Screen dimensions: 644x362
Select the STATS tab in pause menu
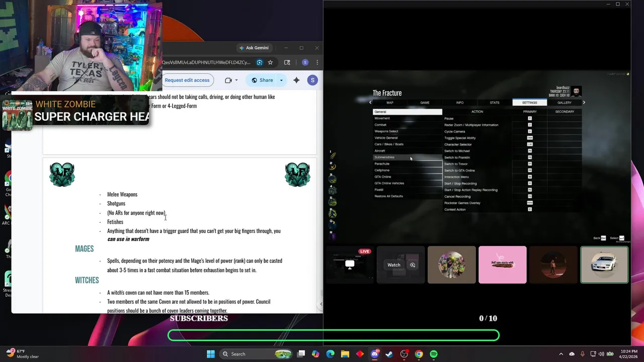click(495, 103)
